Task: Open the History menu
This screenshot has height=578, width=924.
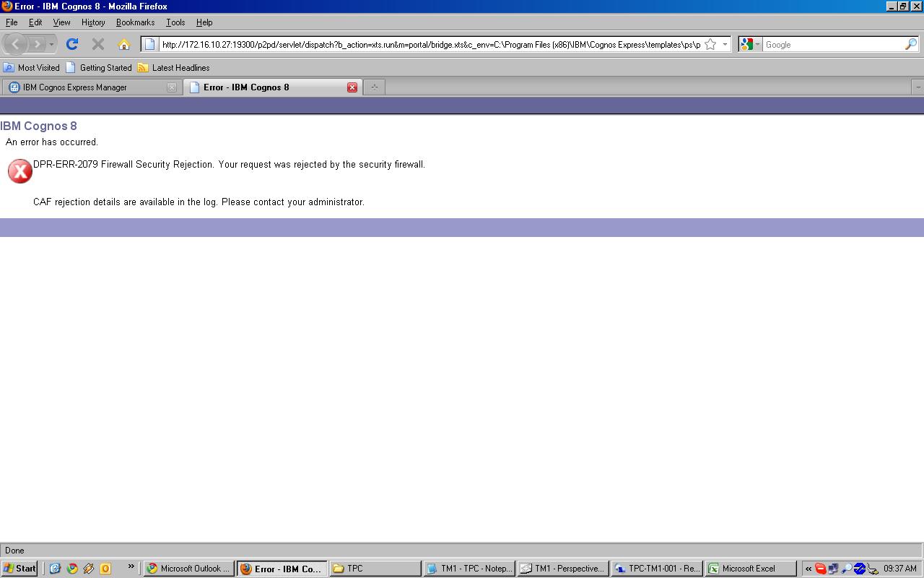Action: pos(93,22)
